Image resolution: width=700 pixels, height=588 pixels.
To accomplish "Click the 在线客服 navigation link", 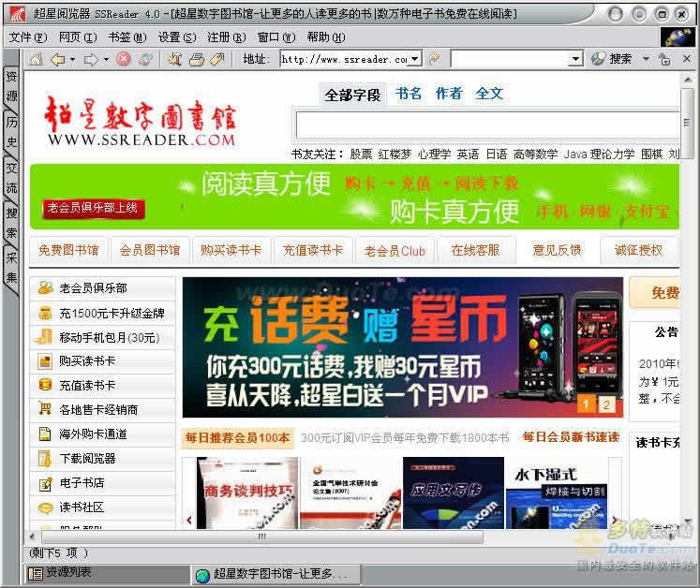I will tap(475, 250).
